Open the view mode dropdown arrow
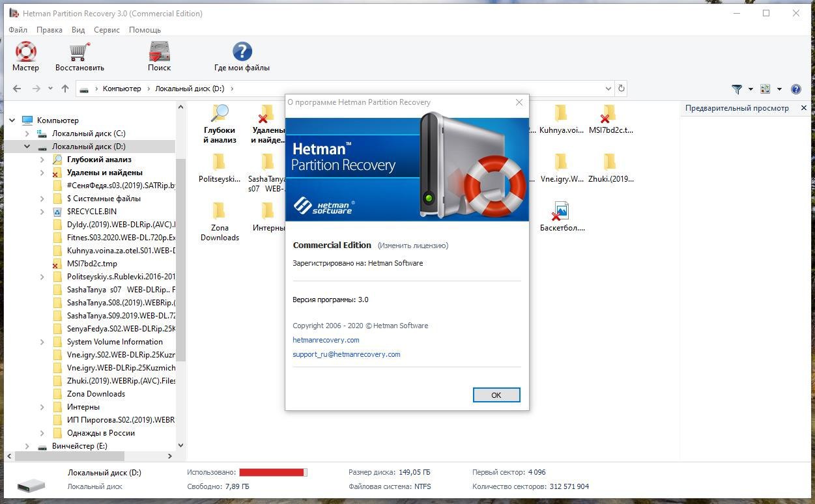This screenshot has width=815, height=504. pos(779,89)
